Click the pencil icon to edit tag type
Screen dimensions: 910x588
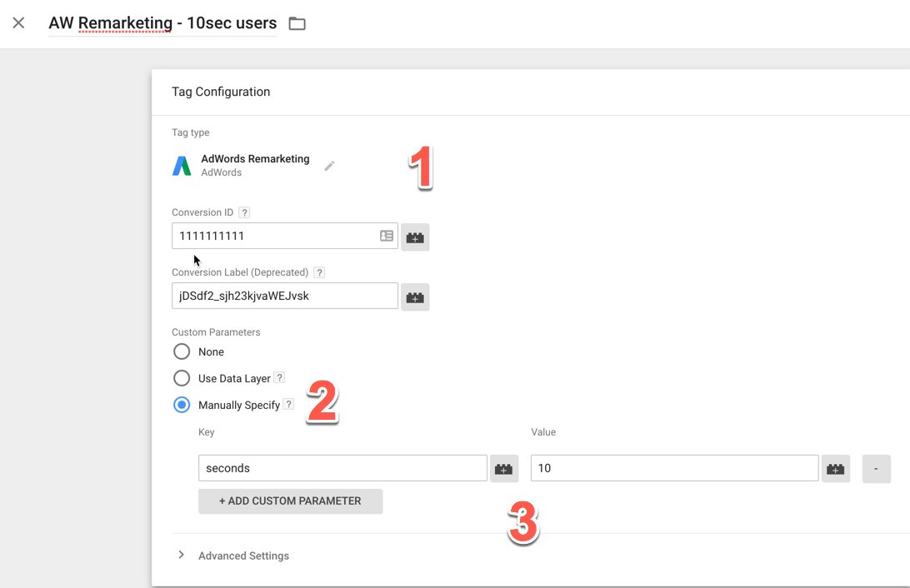tap(329, 166)
